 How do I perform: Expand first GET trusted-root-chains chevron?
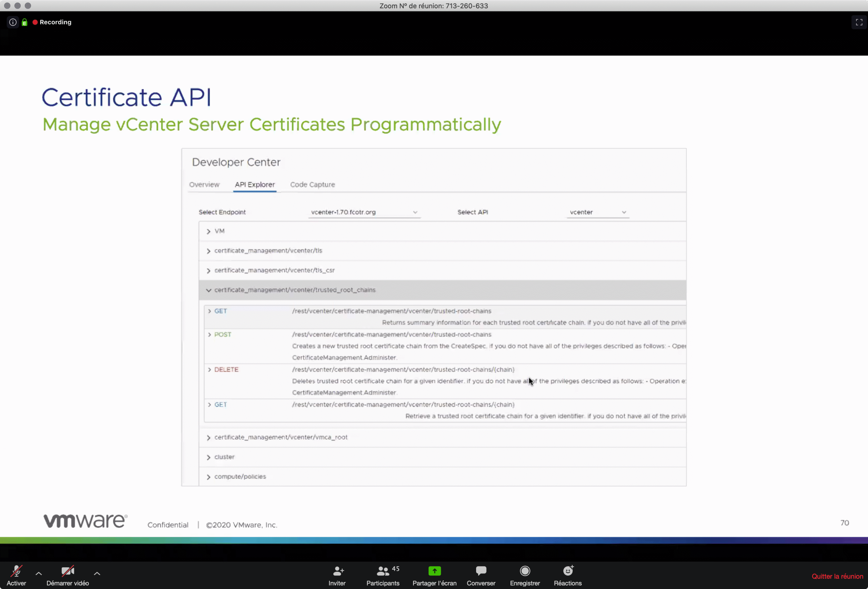click(x=209, y=311)
